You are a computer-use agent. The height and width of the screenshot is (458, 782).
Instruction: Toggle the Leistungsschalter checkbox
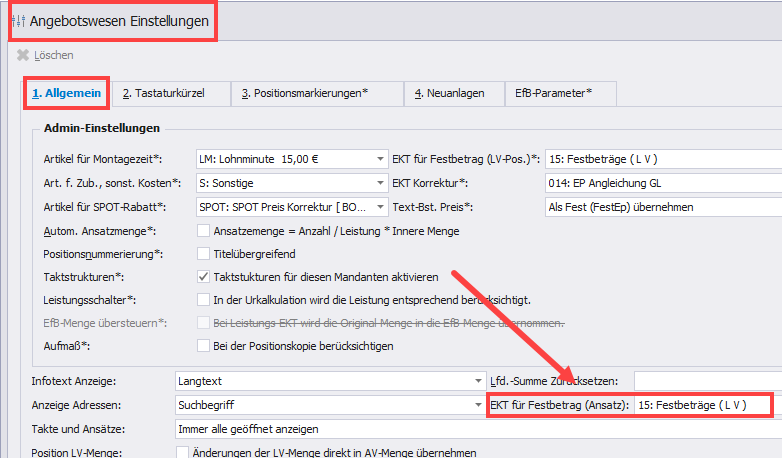(204, 300)
